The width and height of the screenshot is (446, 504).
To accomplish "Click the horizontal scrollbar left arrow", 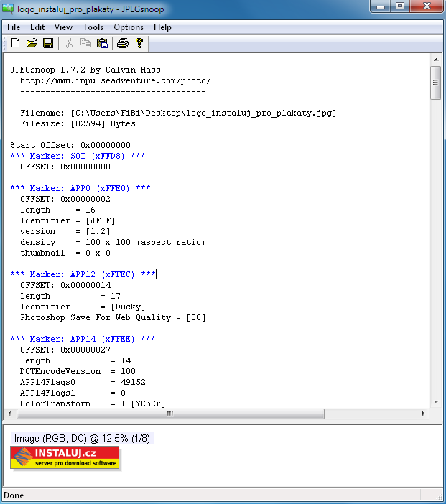I will [x=9, y=414].
